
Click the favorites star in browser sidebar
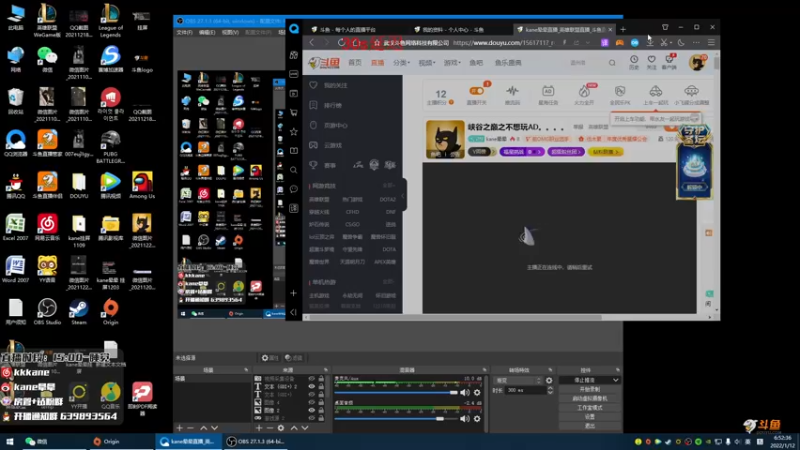[x=294, y=132]
